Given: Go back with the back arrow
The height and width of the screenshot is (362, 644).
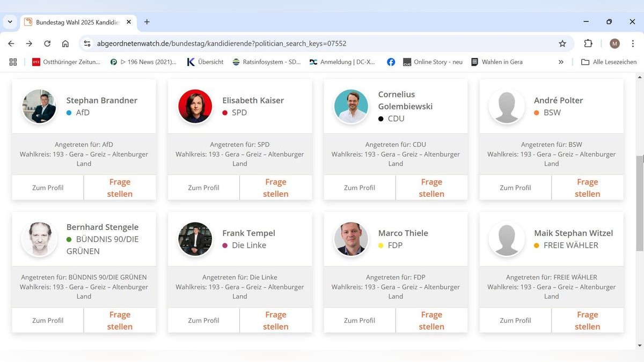Looking at the screenshot, I should [11, 43].
